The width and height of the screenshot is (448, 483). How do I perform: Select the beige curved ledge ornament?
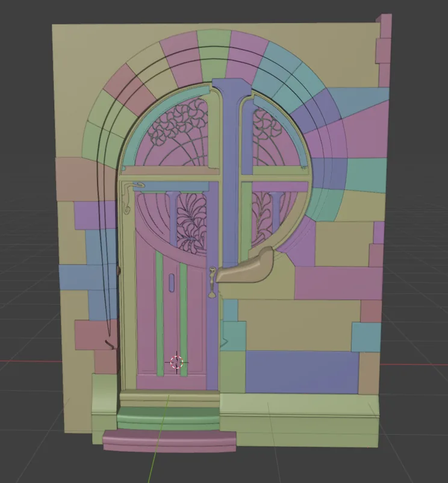(245, 266)
